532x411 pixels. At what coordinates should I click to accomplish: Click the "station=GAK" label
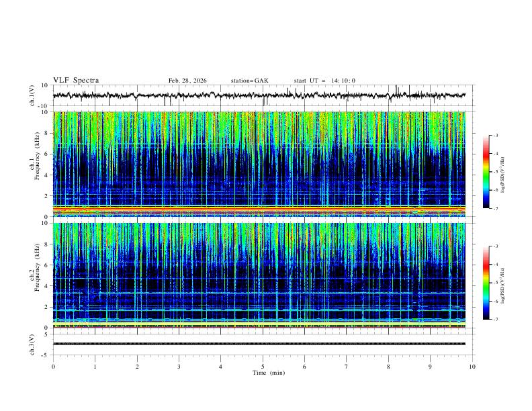click(x=249, y=81)
